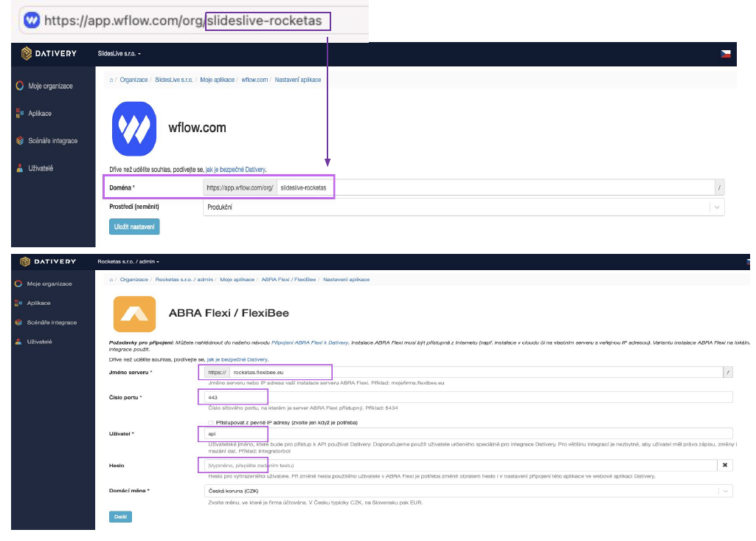Click the address bar URL text

pos(183,21)
